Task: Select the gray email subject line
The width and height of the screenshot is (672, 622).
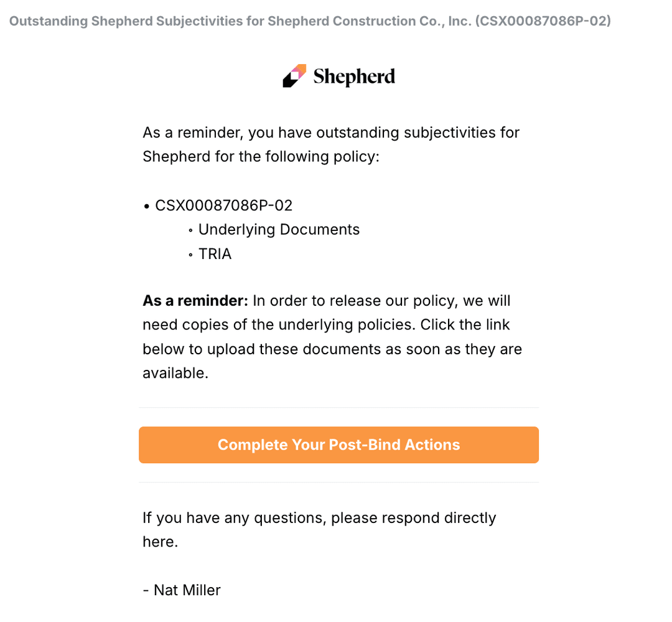Action: point(310,21)
